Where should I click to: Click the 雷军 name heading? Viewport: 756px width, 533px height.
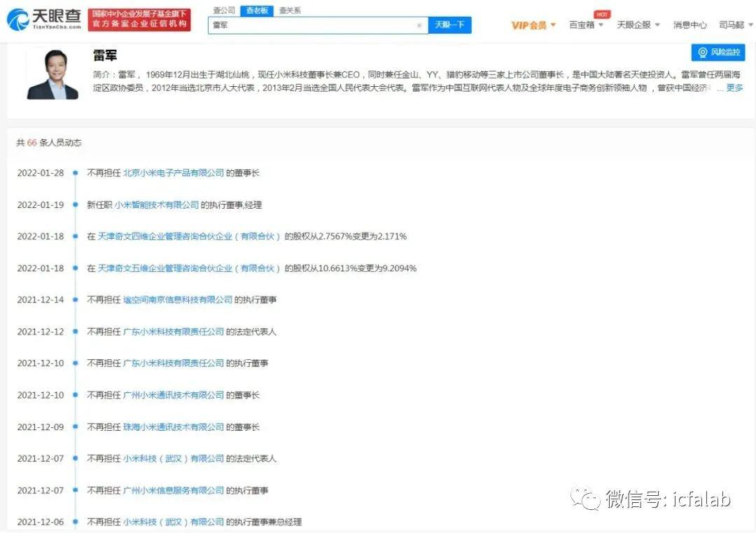pyautogui.click(x=105, y=55)
